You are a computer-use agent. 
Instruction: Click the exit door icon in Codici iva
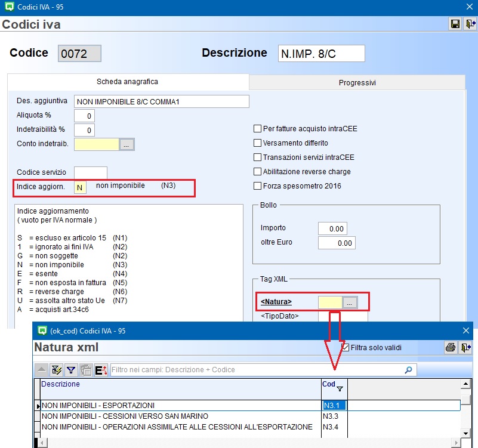point(470,24)
